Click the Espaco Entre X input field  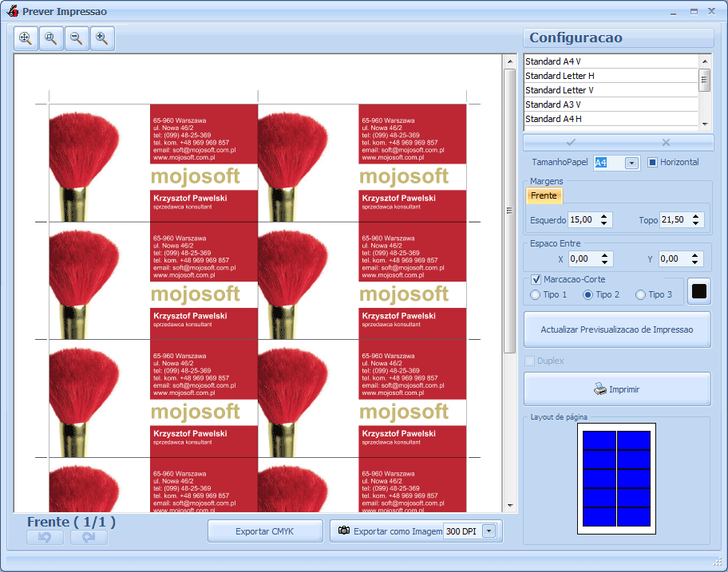pyautogui.click(x=584, y=258)
